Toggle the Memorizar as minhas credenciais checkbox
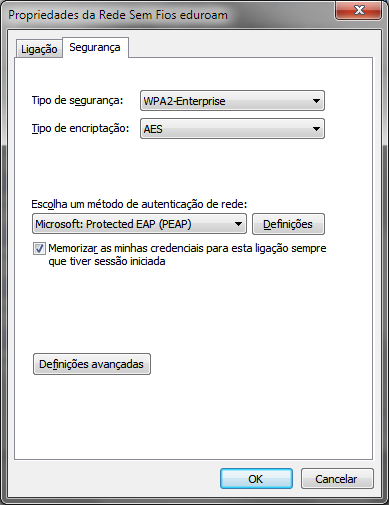Screen dimensions: 390x505 [x=39, y=248]
